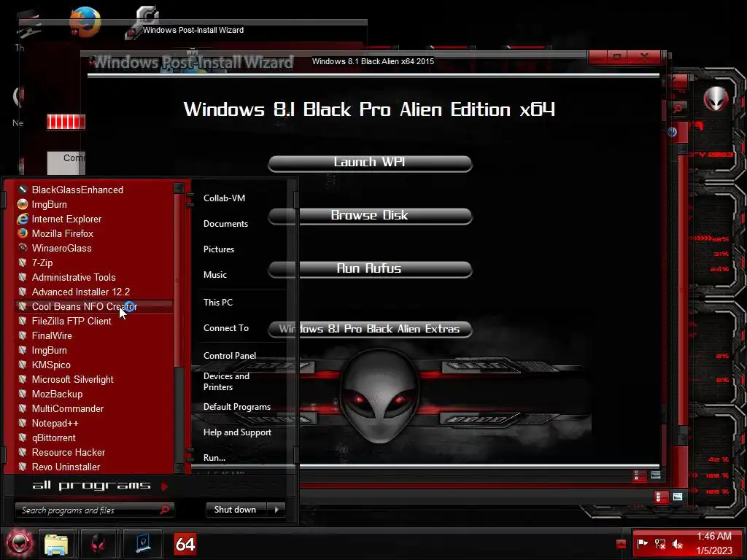The width and height of the screenshot is (747, 560).
Task: Click the red 64 taskbar icon
Action: tap(185, 544)
